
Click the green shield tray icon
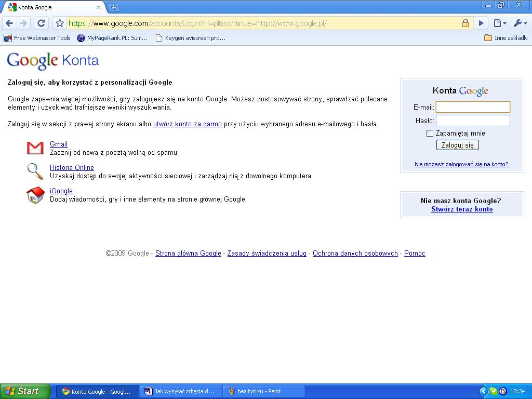(x=493, y=392)
